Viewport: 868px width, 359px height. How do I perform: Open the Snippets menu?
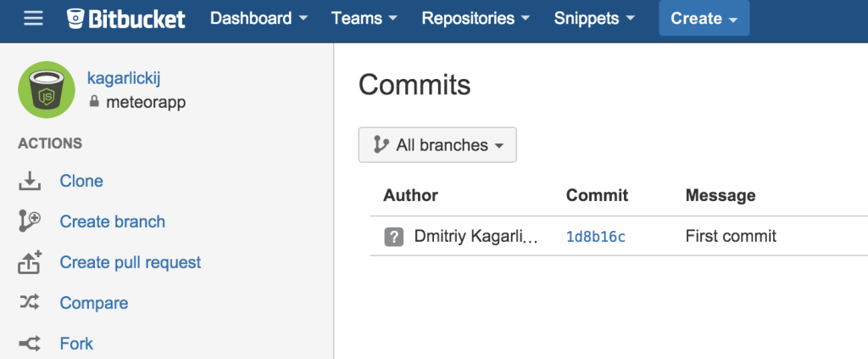click(x=593, y=18)
